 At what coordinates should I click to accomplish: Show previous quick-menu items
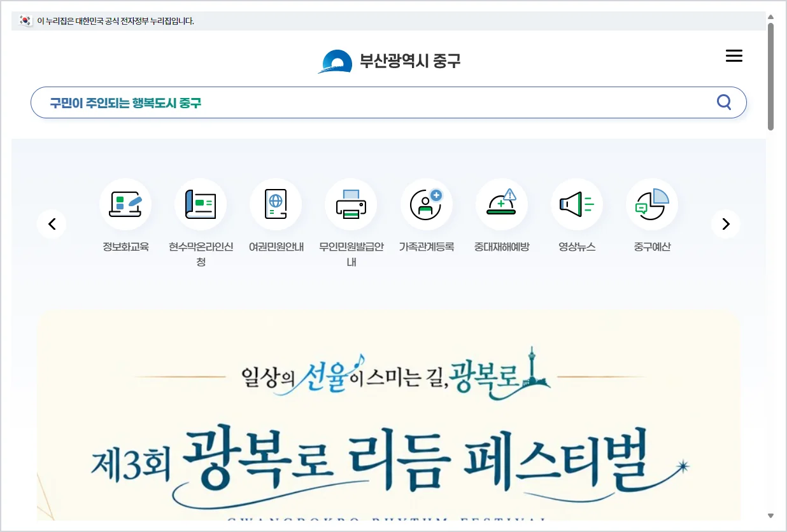click(x=52, y=224)
